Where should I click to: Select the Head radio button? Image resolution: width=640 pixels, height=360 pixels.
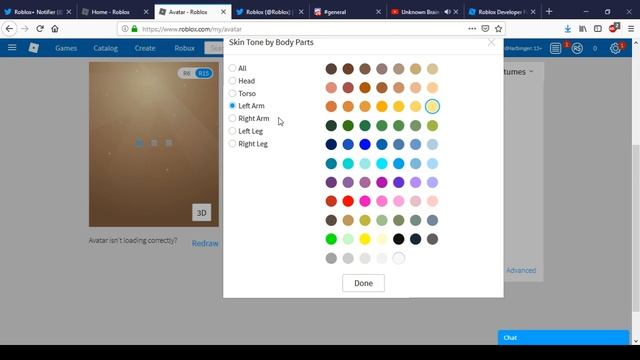tap(232, 81)
